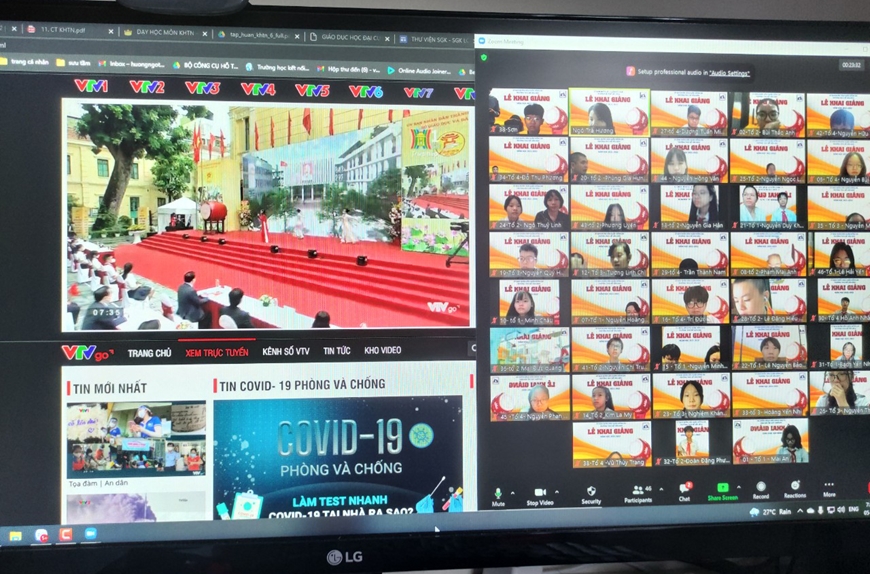The image size is (870, 574).
Task: Select the "01 - Tổ 1 - Mai An" tile
Action: (x=770, y=440)
